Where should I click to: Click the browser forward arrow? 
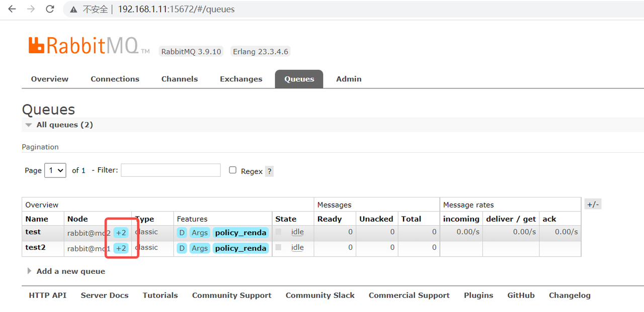(31, 9)
